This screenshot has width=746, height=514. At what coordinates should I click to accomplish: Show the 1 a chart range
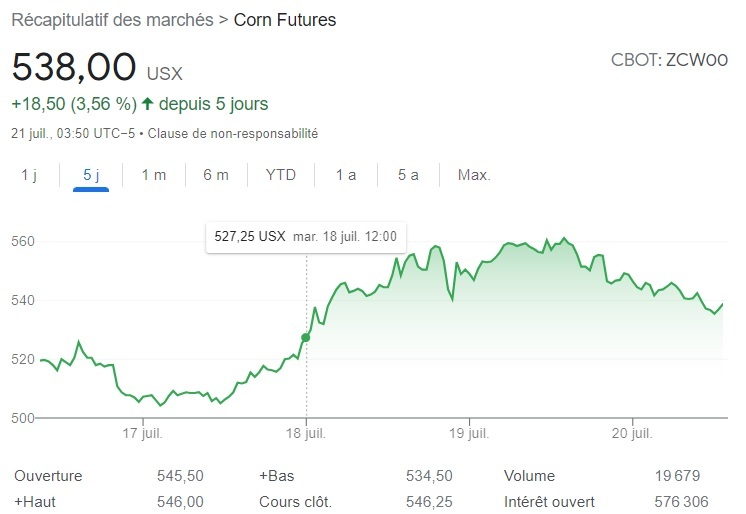pyautogui.click(x=346, y=175)
